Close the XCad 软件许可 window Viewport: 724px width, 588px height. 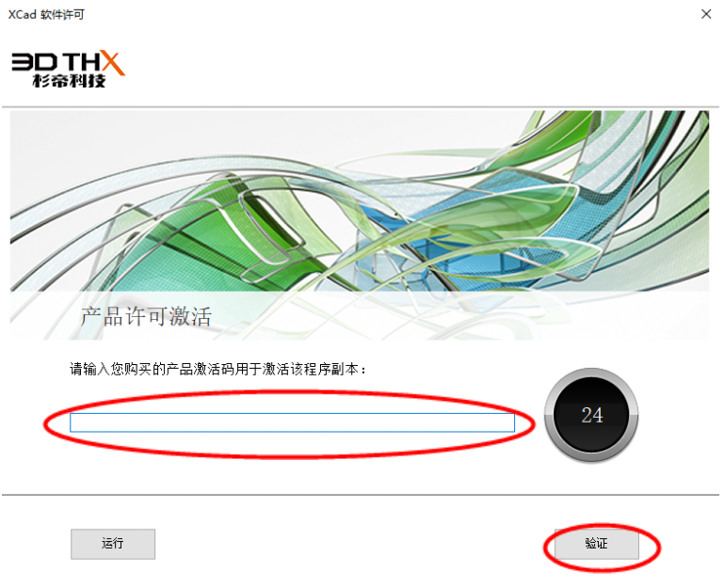pyautogui.click(x=706, y=14)
